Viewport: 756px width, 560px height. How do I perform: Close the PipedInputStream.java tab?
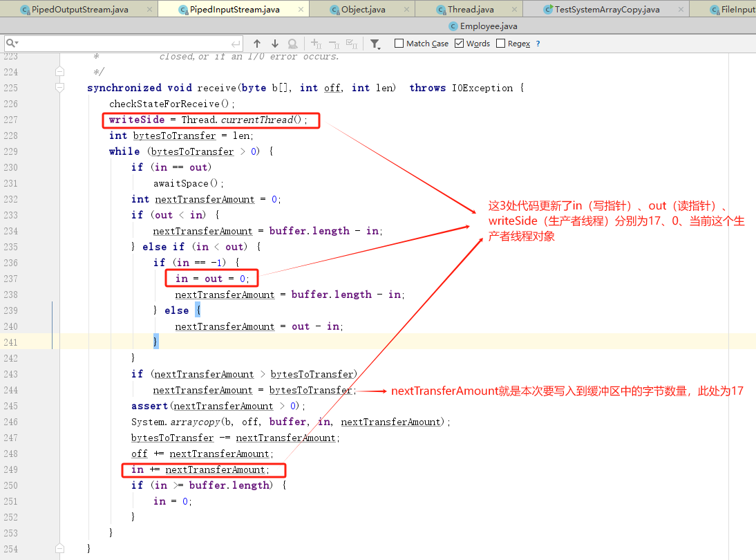(301, 9)
